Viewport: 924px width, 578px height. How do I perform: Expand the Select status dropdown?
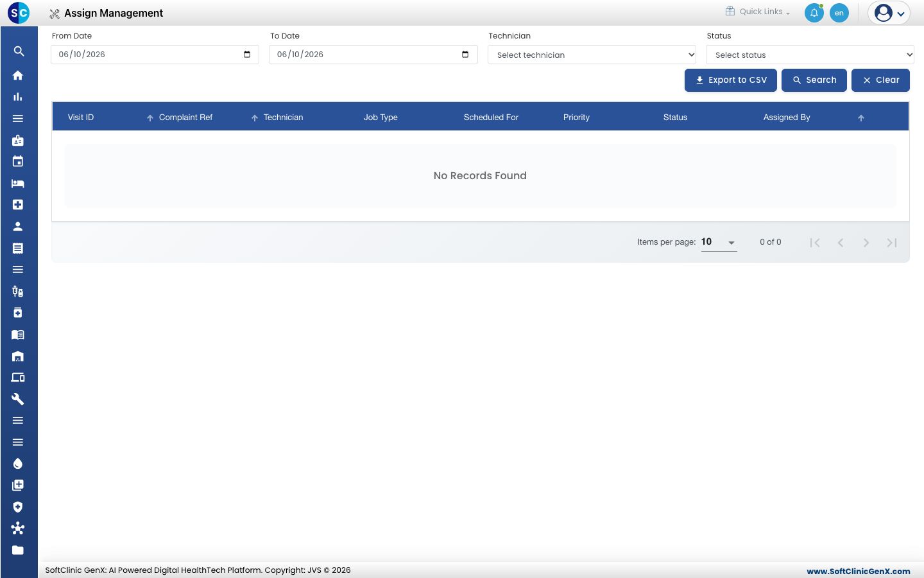810,55
